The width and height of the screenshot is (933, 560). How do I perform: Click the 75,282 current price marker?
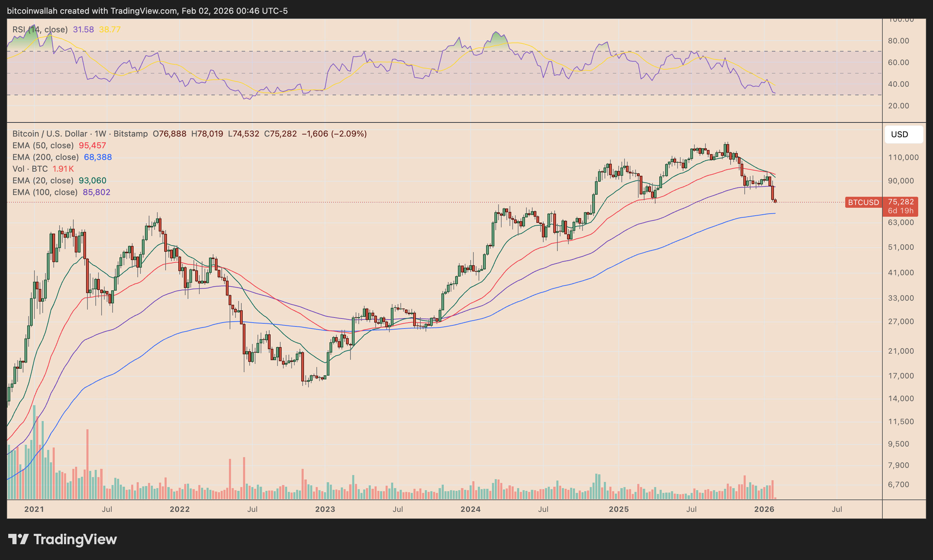pyautogui.click(x=901, y=202)
